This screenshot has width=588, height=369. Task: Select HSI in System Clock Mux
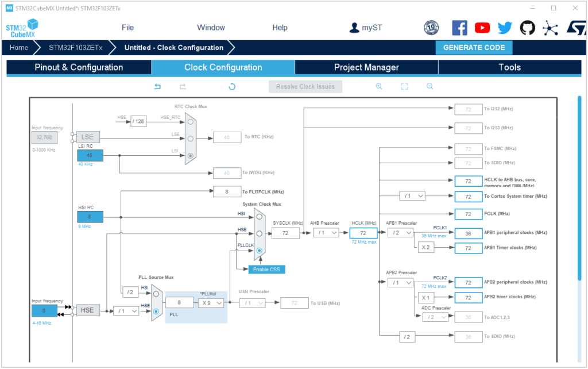click(260, 217)
